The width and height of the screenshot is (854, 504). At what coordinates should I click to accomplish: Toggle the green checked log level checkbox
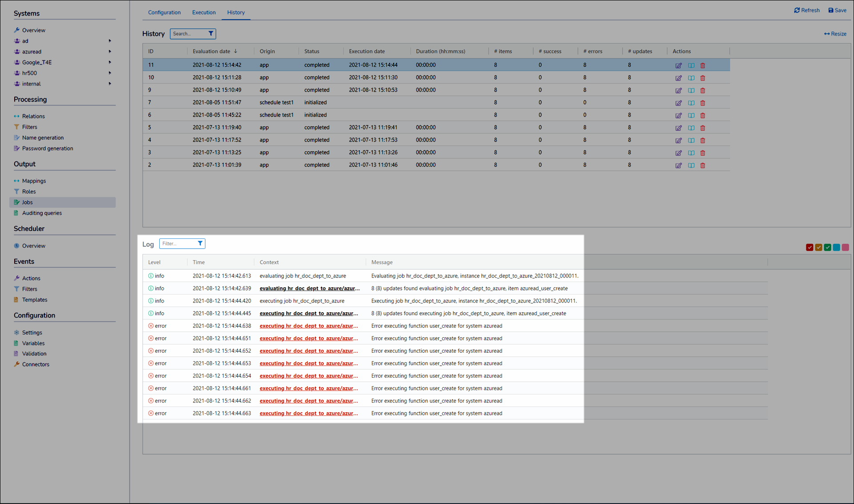point(827,247)
